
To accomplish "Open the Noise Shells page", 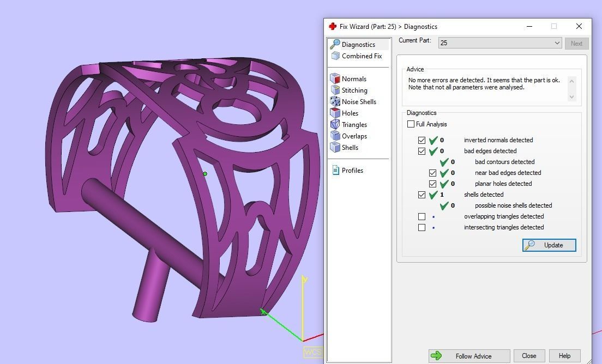I will point(359,102).
